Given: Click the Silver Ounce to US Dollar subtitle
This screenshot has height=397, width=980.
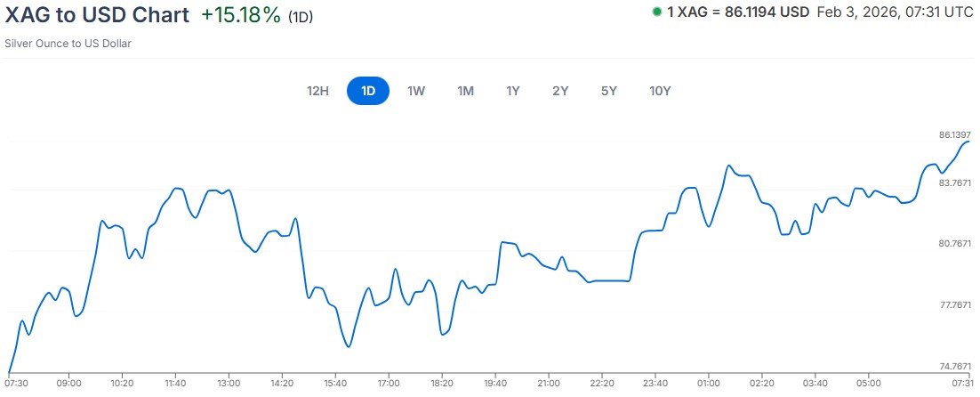Looking at the screenshot, I should point(68,44).
